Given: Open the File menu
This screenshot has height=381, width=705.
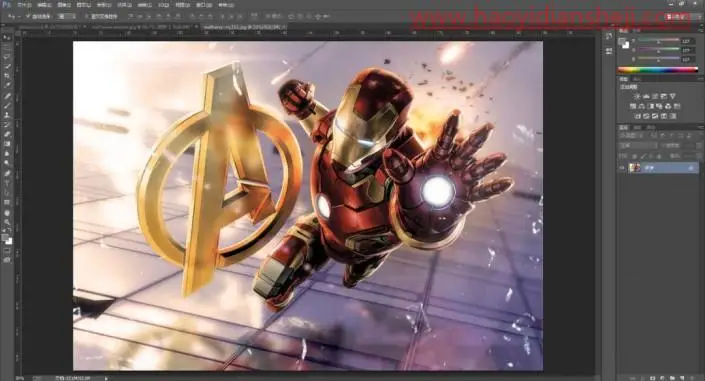Looking at the screenshot, I should pos(24,5).
